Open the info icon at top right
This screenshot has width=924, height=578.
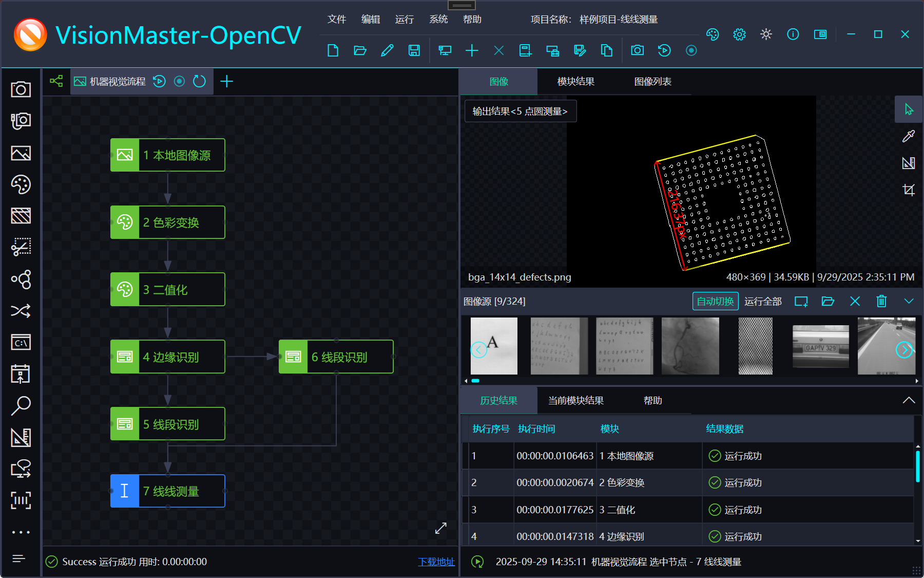793,34
